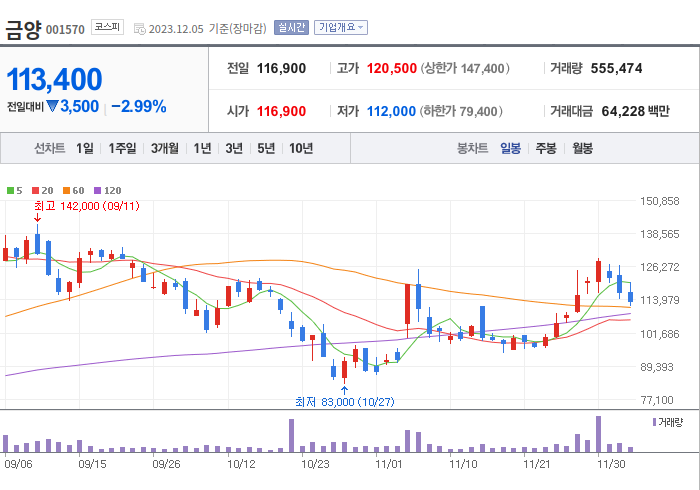The width and height of the screenshot is (700, 490).
Task: Click the calendar icon beside 2023.12.05
Action: coord(140,29)
